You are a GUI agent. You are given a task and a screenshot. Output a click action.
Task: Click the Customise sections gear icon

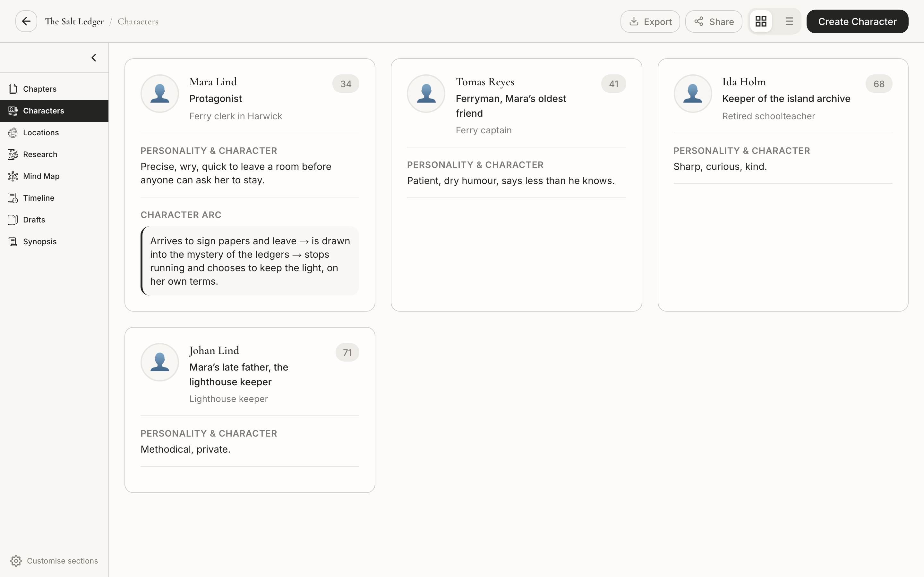coord(16,561)
